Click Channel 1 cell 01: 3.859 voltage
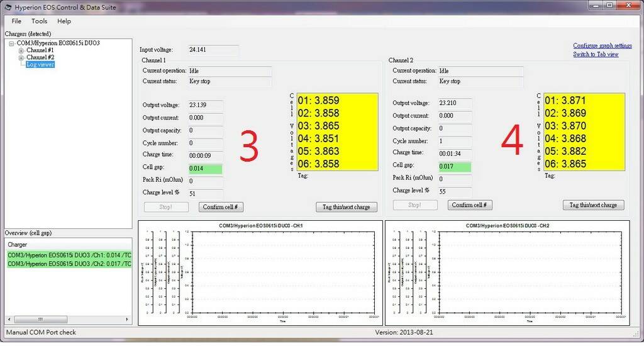644x346 pixels. pyautogui.click(x=319, y=101)
